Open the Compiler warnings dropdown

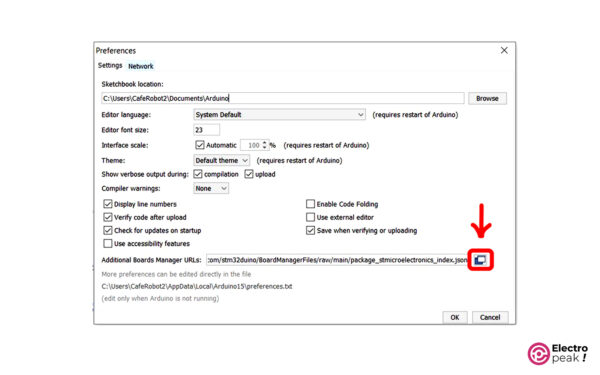point(211,188)
